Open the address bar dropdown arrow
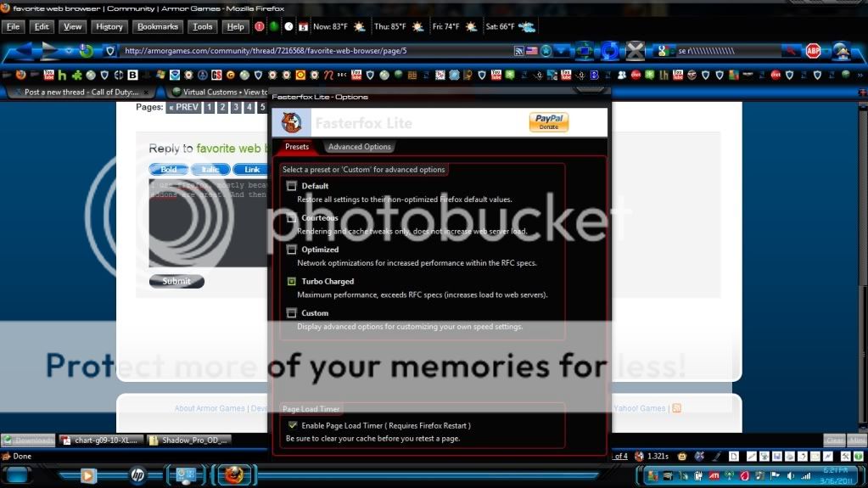868x488 pixels. pyautogui.click(x=562, y=51)
